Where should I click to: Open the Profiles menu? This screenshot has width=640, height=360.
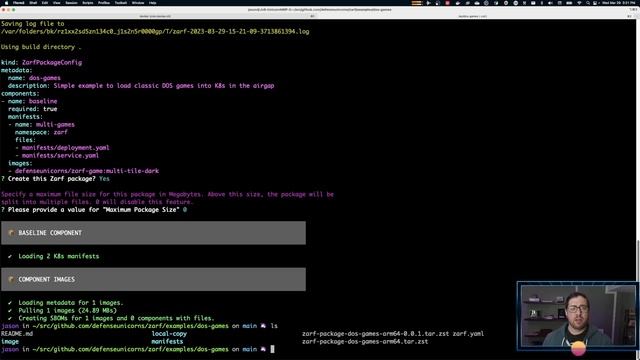[x=104, y=3]
